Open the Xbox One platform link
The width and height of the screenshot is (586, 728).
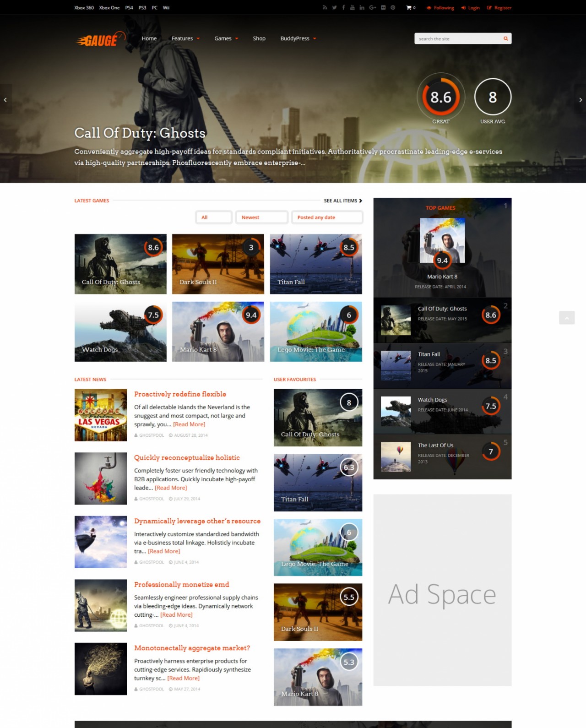pos(109,8)
